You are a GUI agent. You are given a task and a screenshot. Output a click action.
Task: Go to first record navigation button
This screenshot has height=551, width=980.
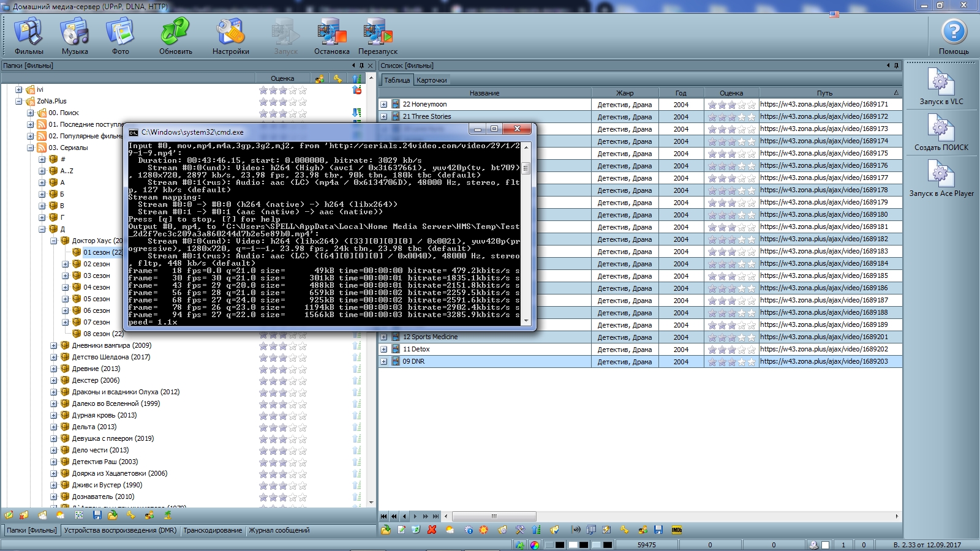tap(384, 516)
